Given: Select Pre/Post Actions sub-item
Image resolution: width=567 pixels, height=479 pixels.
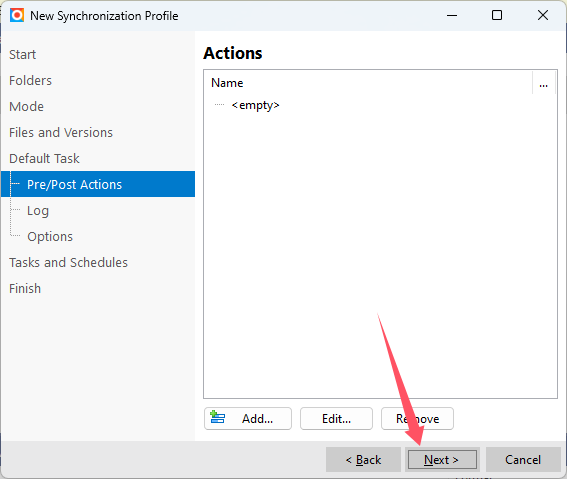Looking at the screenshot, I should [x=98, y=184].
